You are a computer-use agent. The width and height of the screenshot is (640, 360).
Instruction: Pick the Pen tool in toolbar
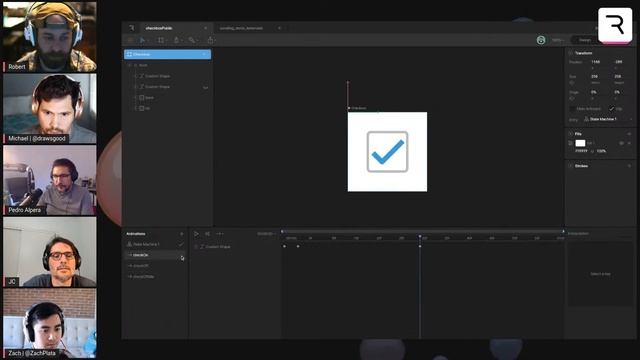(x=176, y=40)
